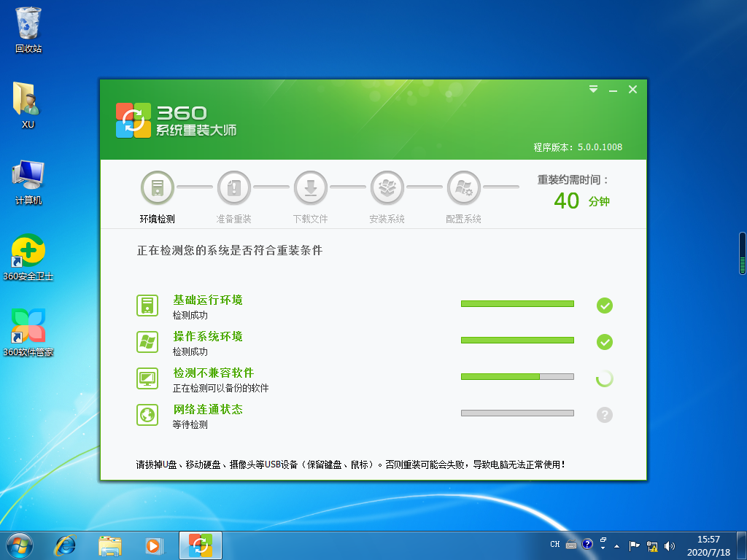Switch to the 360 System Reinstall taskbar item
The image size is (747, 560).
point(200,544)
